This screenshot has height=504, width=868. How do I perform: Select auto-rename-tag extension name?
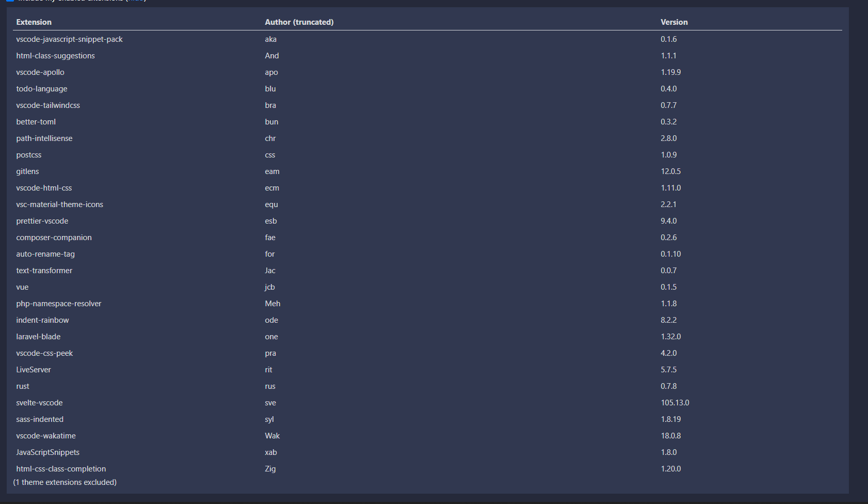(x=45, y=254)
